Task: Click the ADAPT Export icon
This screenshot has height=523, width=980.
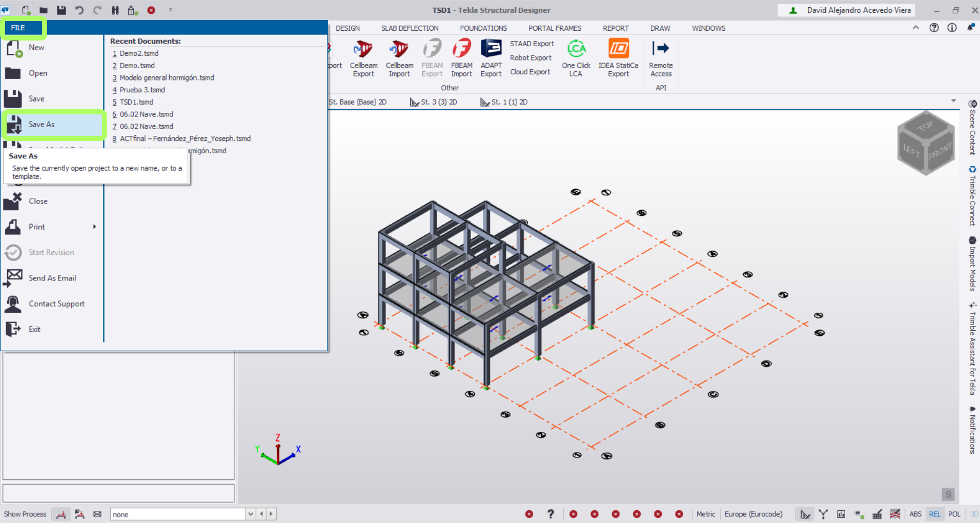Action: pyautogui.click(x=491, y=58)
